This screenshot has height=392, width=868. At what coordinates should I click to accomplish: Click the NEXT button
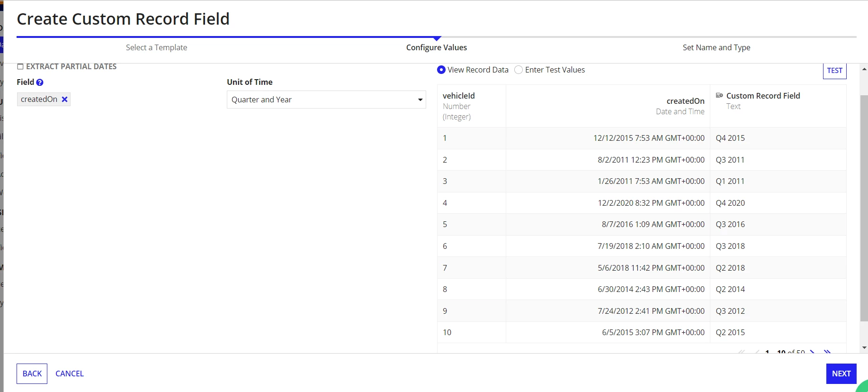[841, 374]
